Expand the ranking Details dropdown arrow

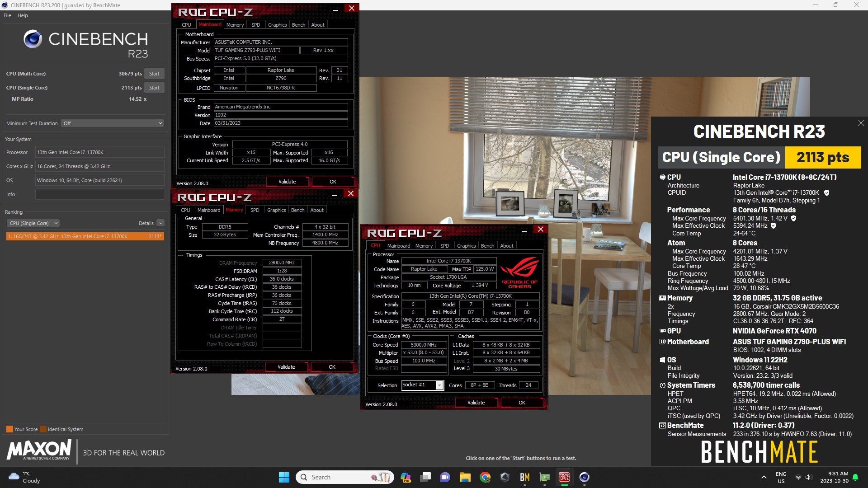click(160, 223)
